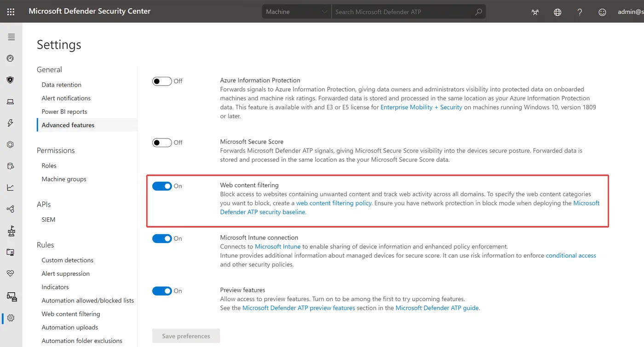Click the Microsoft Defender Security Center title

click(x=90, y=11)
